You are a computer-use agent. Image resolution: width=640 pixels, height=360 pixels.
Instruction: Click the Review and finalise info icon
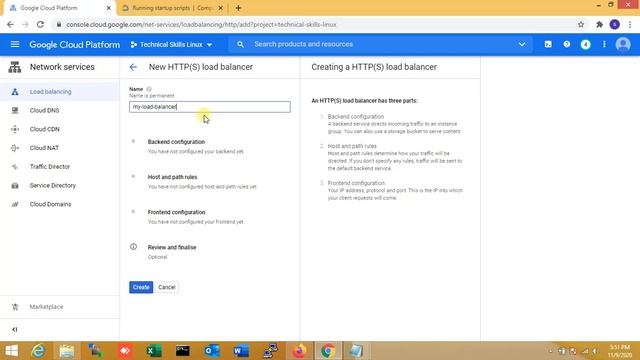coord(133,247)
